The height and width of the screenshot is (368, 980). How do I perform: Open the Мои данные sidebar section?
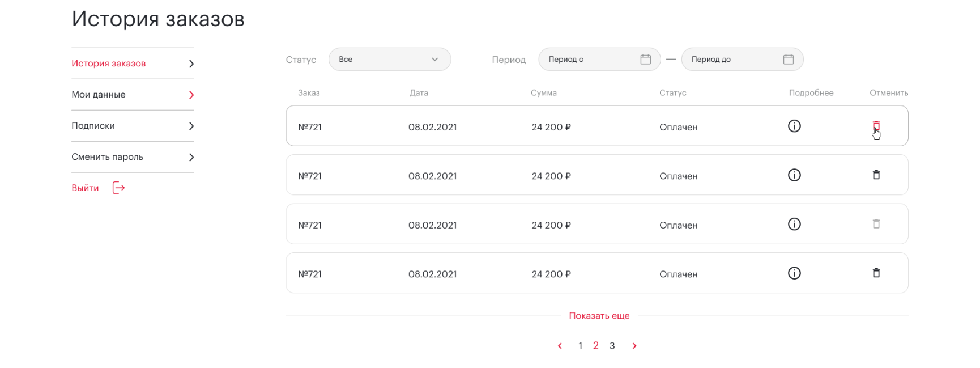pos(99,95)
